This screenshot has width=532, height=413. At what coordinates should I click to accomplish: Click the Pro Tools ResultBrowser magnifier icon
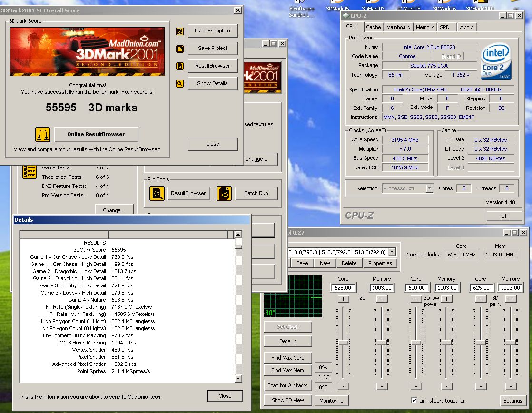(x=157, y=194)
